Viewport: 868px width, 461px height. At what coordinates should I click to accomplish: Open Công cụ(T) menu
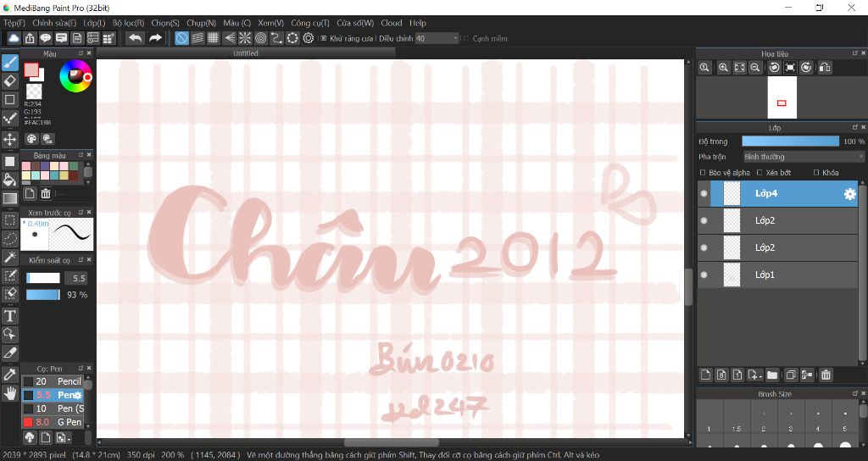tap(310, 23)
